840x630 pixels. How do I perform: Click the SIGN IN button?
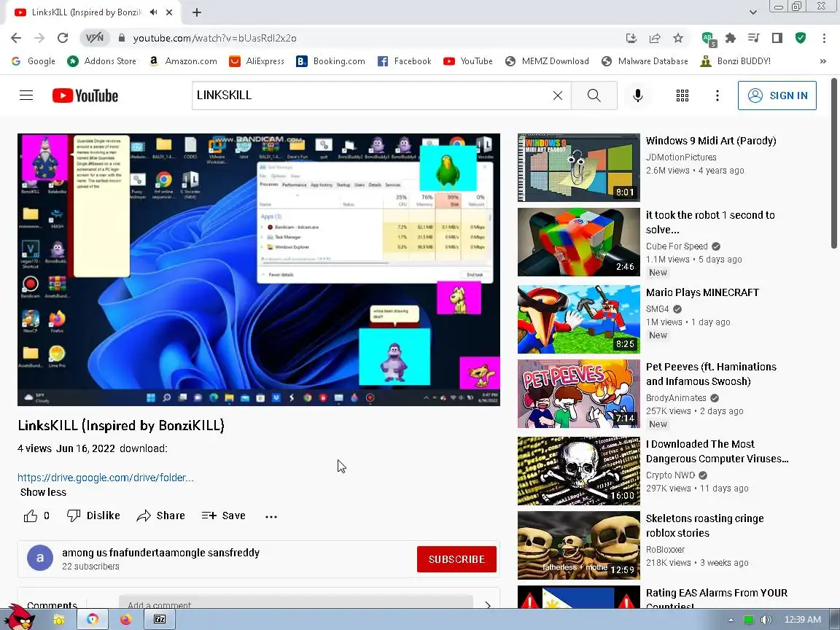[777, 96]
